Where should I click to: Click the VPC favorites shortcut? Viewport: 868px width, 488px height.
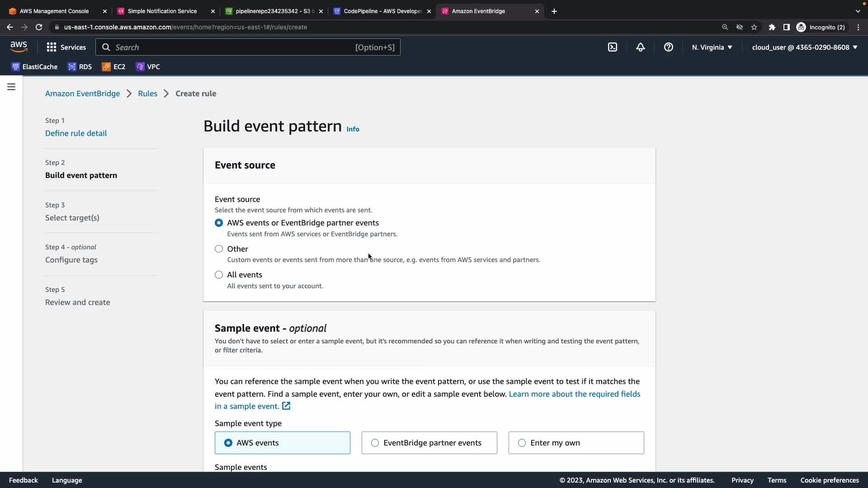click(148, 67)
